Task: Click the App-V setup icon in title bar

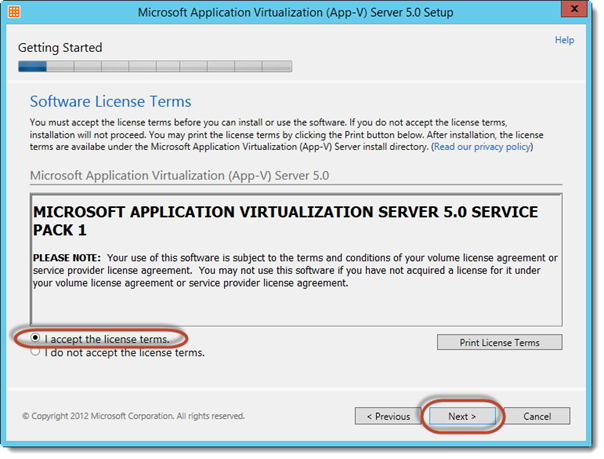Action: 14,12
